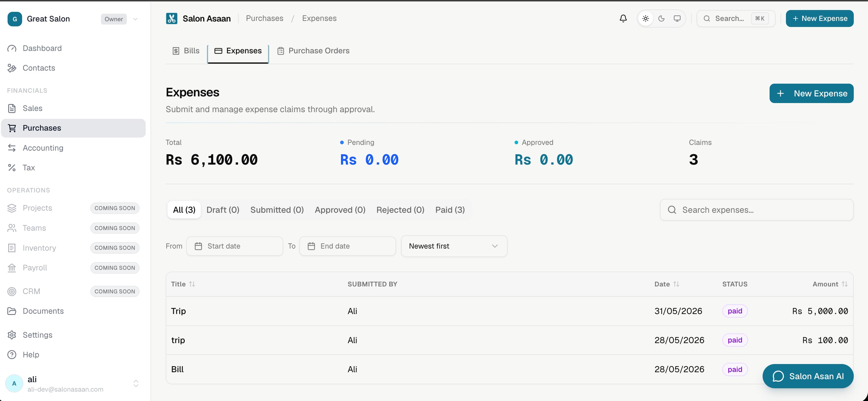This screenshot has height=401, width=868.
Task: Click the Inventory list icon
Action: point(12,248)
